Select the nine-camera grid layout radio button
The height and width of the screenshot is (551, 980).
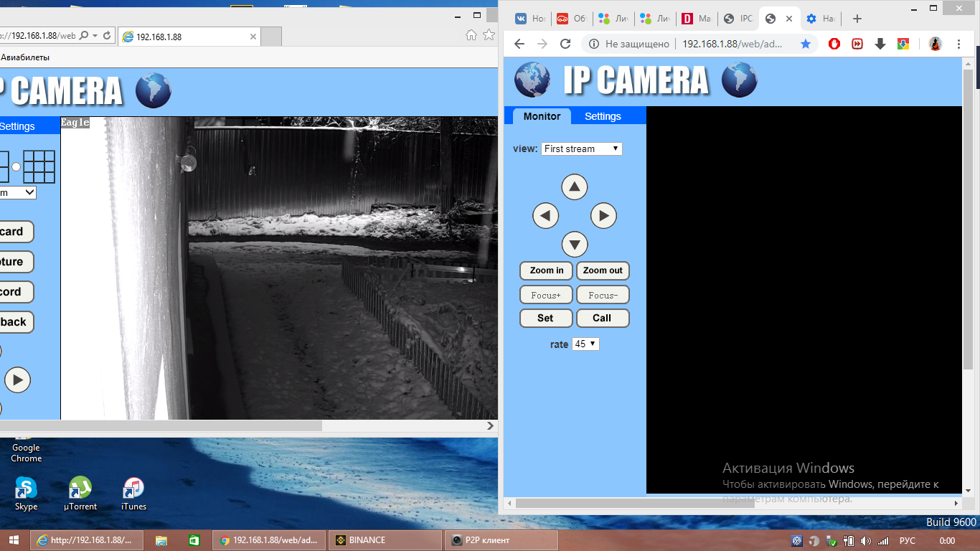click(x=16, y=166)
